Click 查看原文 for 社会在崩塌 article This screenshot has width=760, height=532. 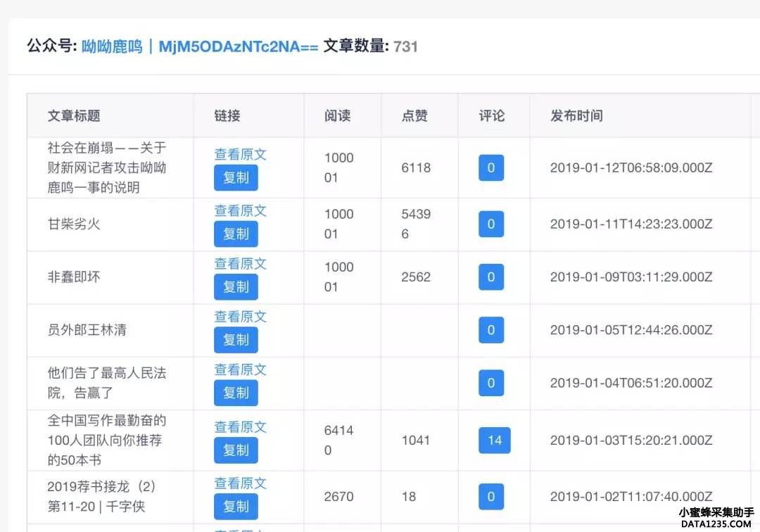[x=241, y=155]
